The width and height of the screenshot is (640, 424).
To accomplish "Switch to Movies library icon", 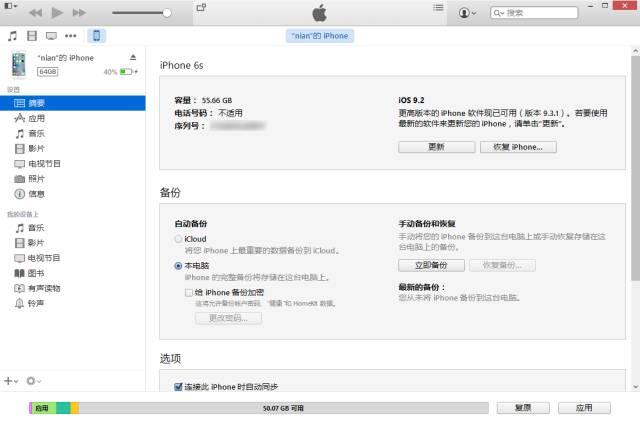I will (32, 36).
